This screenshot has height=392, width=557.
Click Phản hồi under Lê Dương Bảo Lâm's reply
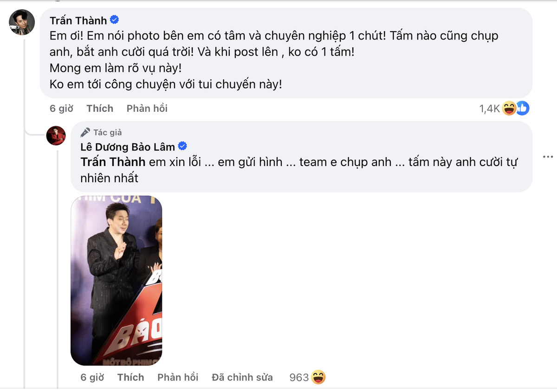[178, 377]
